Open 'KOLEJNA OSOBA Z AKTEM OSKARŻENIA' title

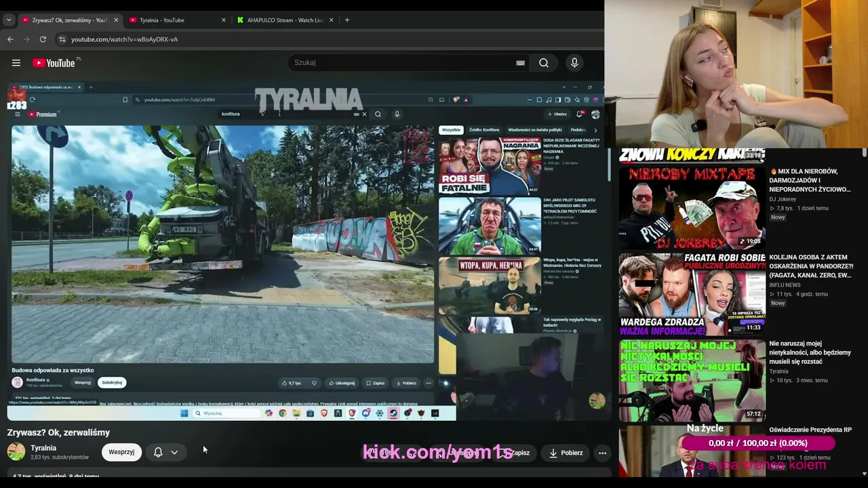click(x=811, y=266)
